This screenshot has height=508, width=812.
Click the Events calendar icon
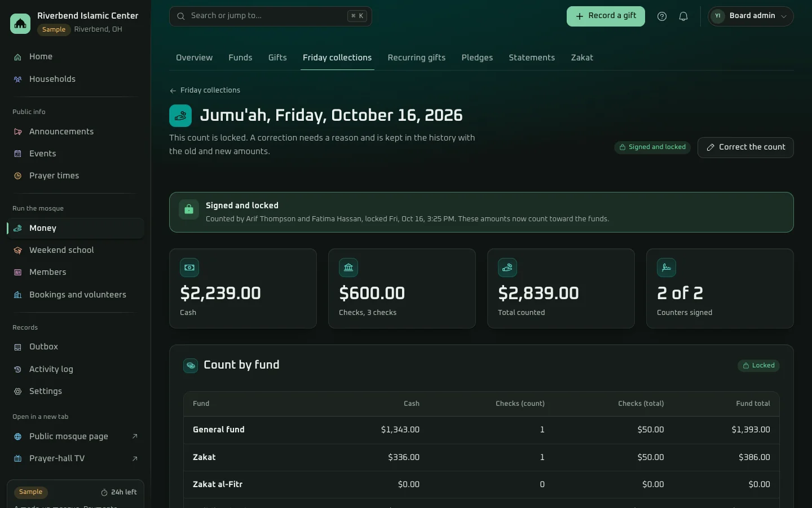[17, 154]
